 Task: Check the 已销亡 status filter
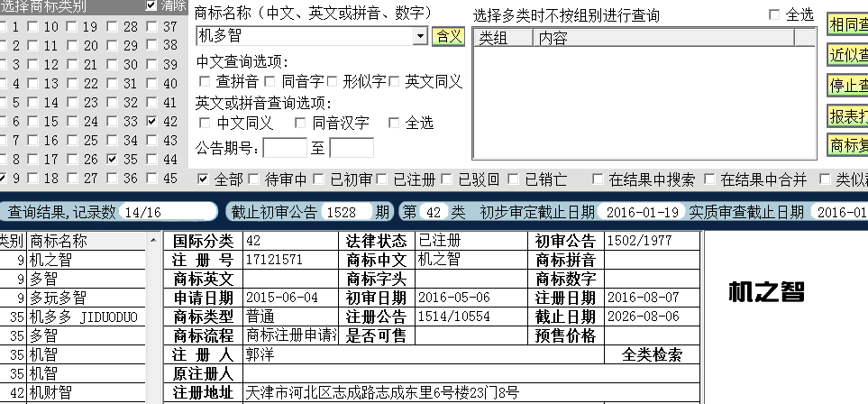pyautogui.click(x=513, y=179)
